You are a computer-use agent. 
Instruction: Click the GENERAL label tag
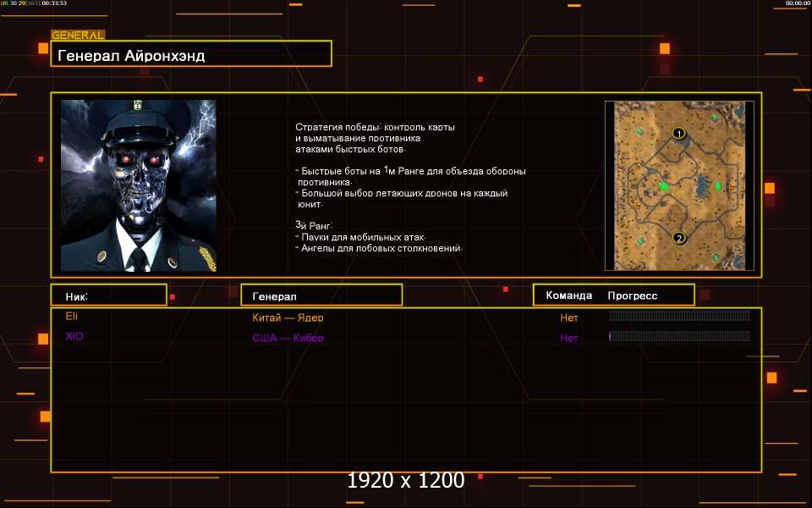click(78, 36)
